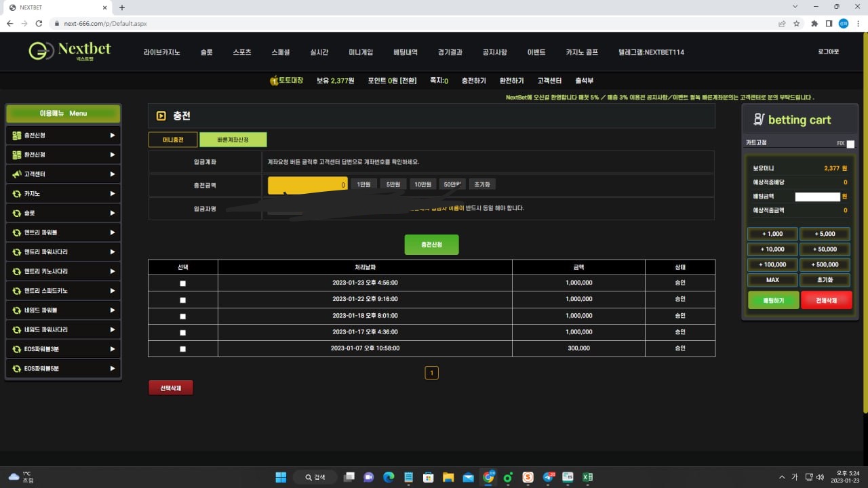This screenshot has width=868, height=488.
Task: Click the shopping cart icon in betting cart
Action: tap(758, 120)
